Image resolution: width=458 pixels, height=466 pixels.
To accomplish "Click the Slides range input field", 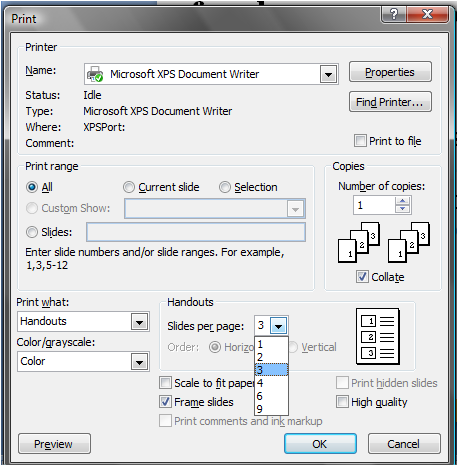I will click(x=196, y=232).
